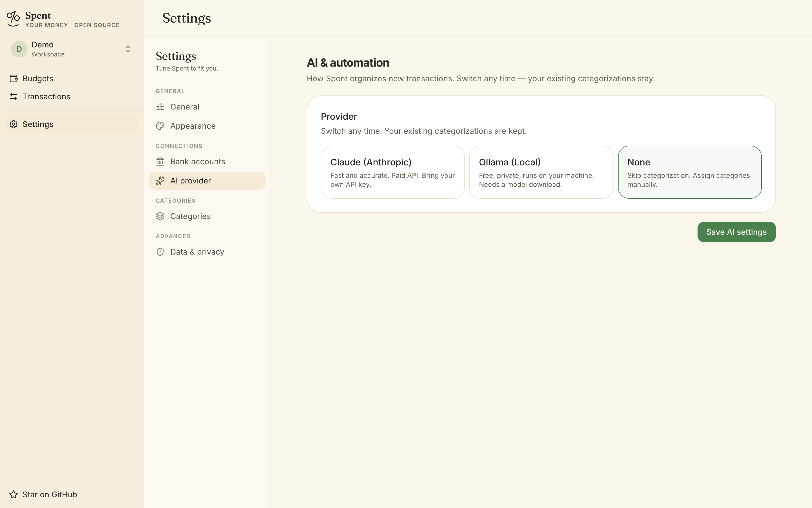Viewport: 812px width, 508px height.
Task: Click the Settings gear icon in the sidebar
Action: (x=14, y=124)
